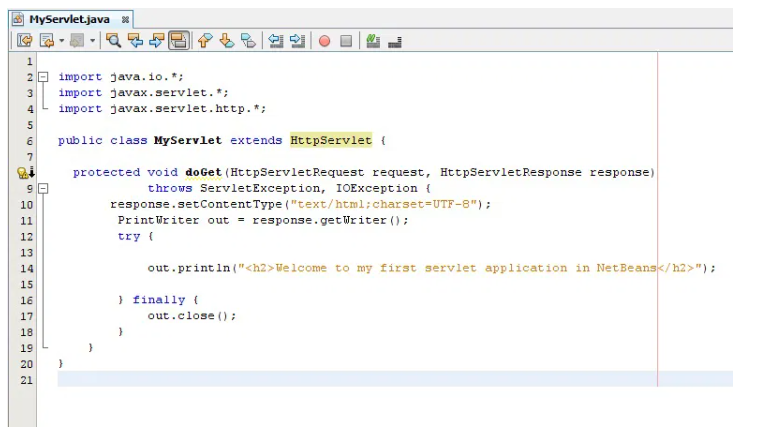Click the Comment toolbar icon
The image size is (771, 427).
click(x=373, y=41)
